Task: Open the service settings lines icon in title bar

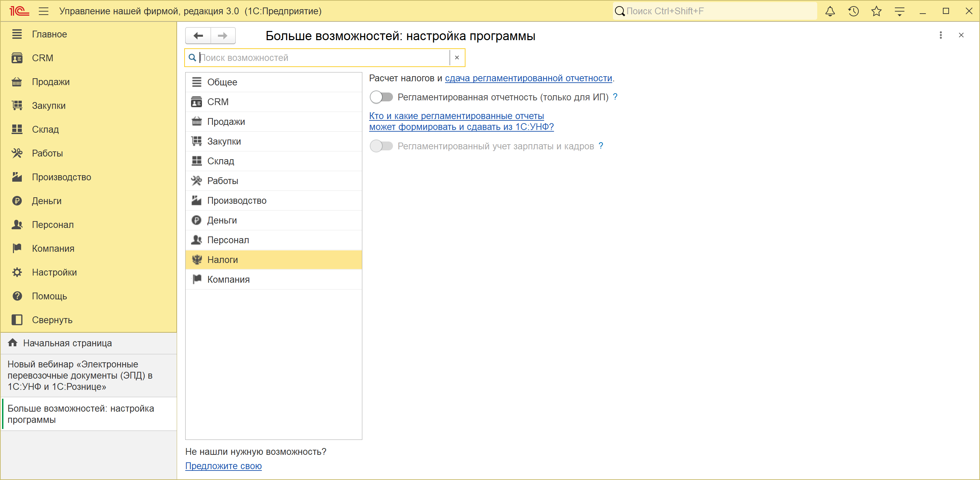Action: tap(899, 12)
